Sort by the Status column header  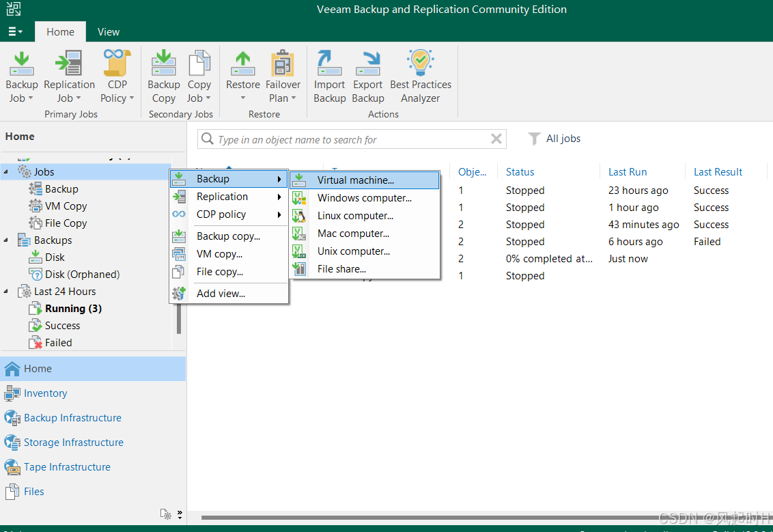click(x=520, y=172)
